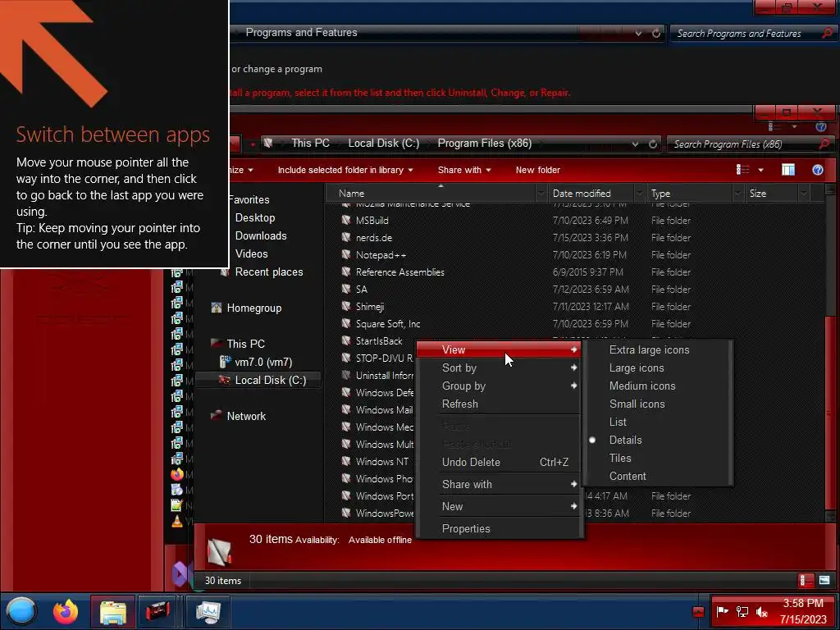The image size is (840, 630).
Task: Toggle the preview pane icon
Action: click(788, 170)
